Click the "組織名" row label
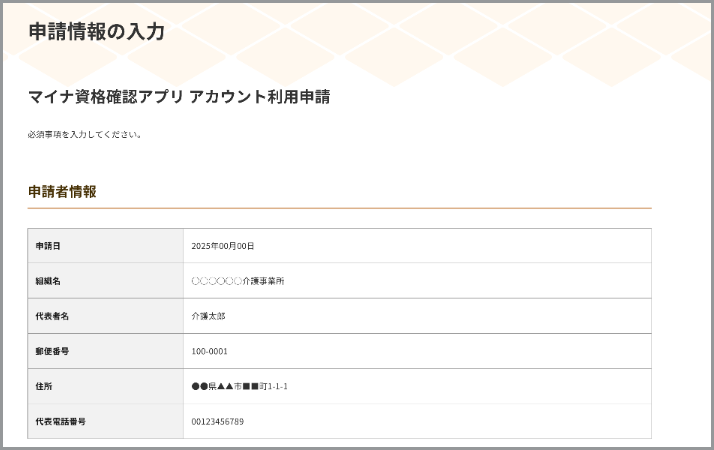 [x=48, y=281]
